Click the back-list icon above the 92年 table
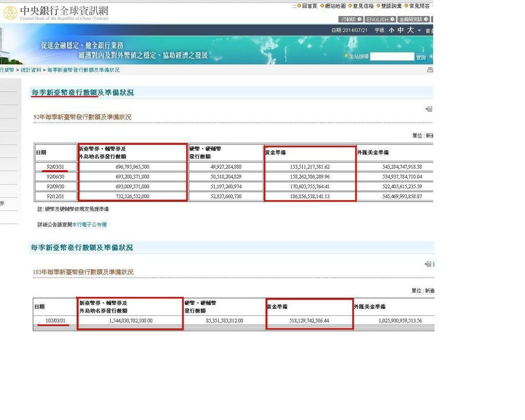Screen dimensions: 525x420 429,109
